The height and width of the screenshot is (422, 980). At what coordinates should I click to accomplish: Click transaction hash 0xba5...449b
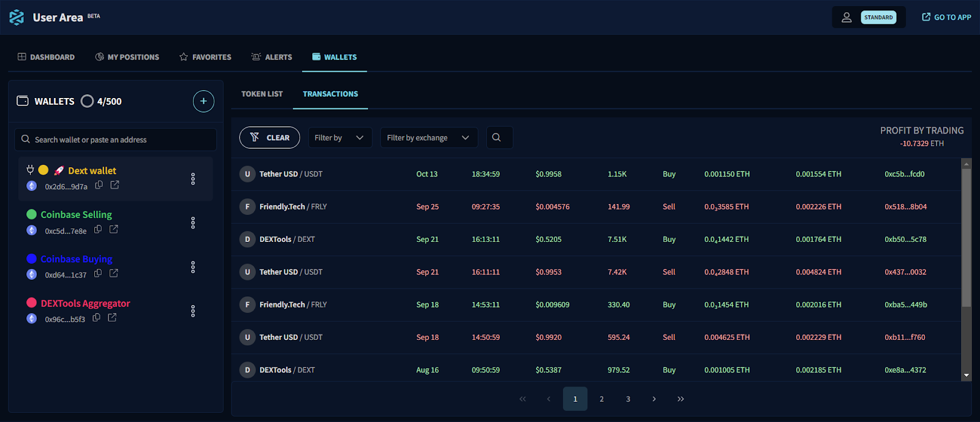(906, 304)
